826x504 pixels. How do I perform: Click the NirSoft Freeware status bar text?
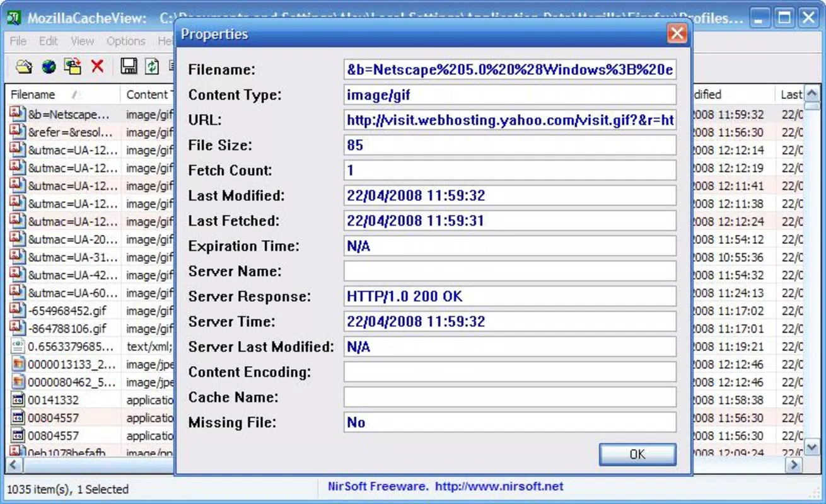(x=446, y=486)
